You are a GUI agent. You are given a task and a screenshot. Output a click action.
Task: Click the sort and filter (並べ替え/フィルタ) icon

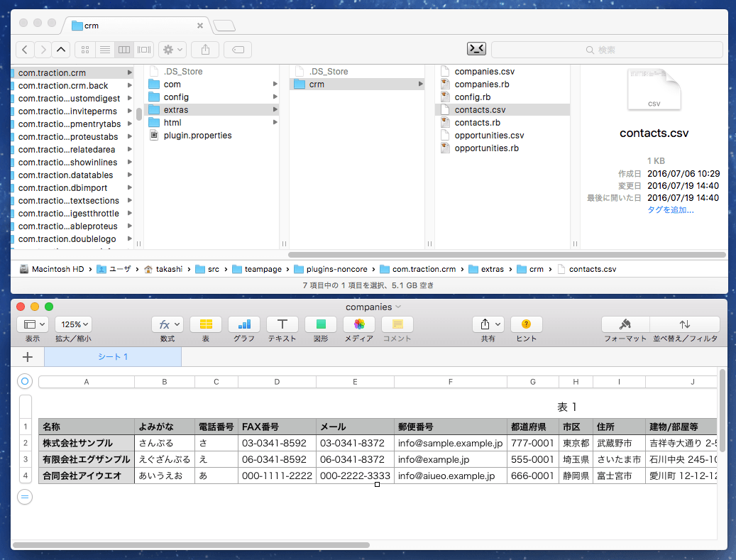coord(685,324)
